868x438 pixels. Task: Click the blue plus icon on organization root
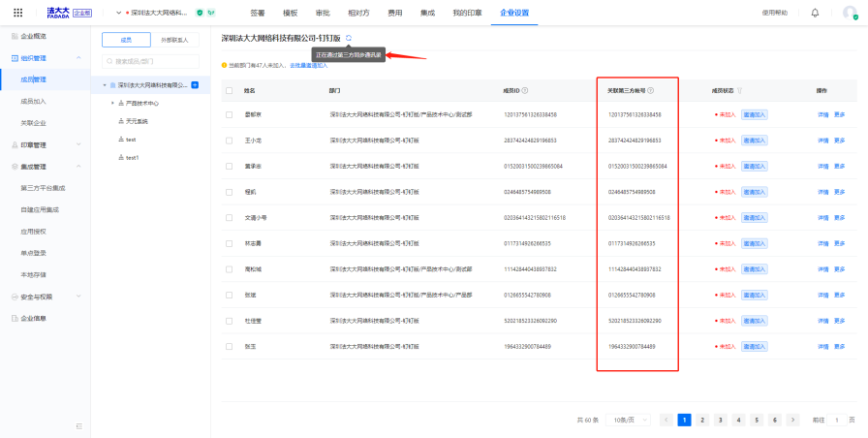coord(195,85)
